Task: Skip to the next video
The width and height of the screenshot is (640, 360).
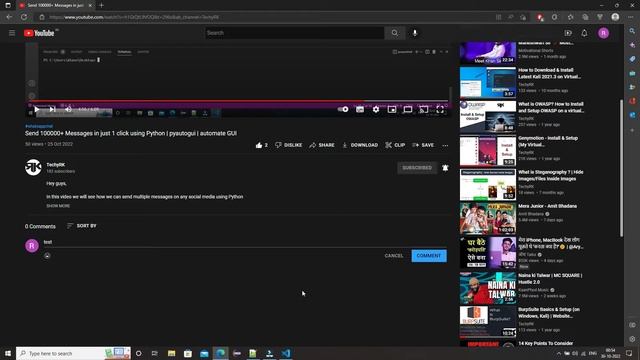Action: tap(52, 109)
